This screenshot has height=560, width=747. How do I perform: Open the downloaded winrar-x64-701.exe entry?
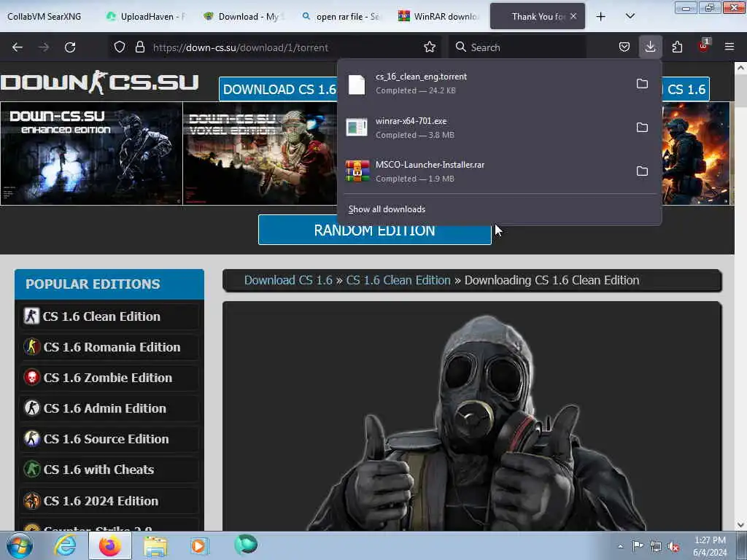(486, 128)
